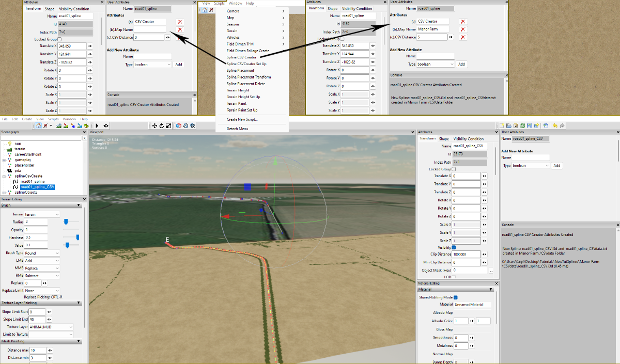Open the Texture Layer ANIMALMUD dropdown
620x364 pixels.
point(52,327)
